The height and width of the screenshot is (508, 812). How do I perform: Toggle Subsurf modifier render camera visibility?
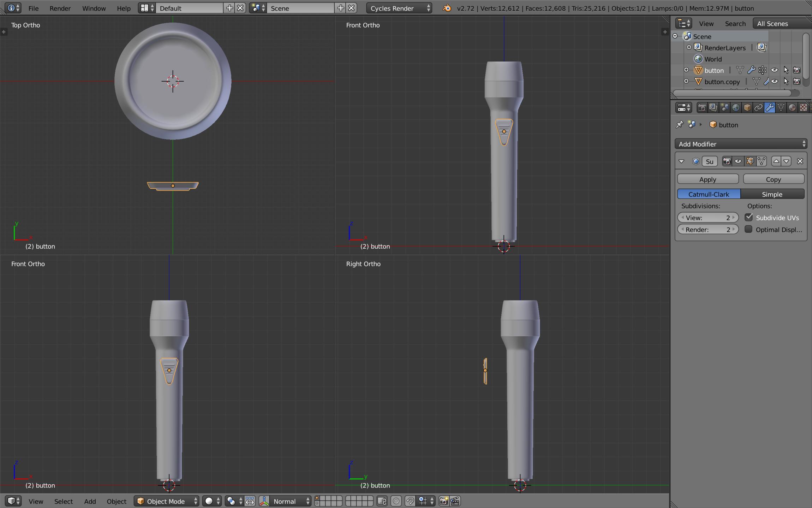coord(727,161)
